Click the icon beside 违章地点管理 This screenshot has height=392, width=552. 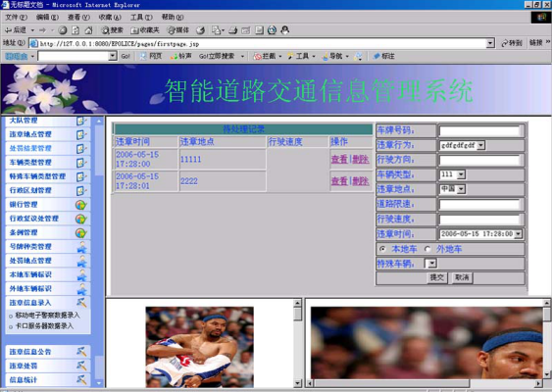click(81, 134)
